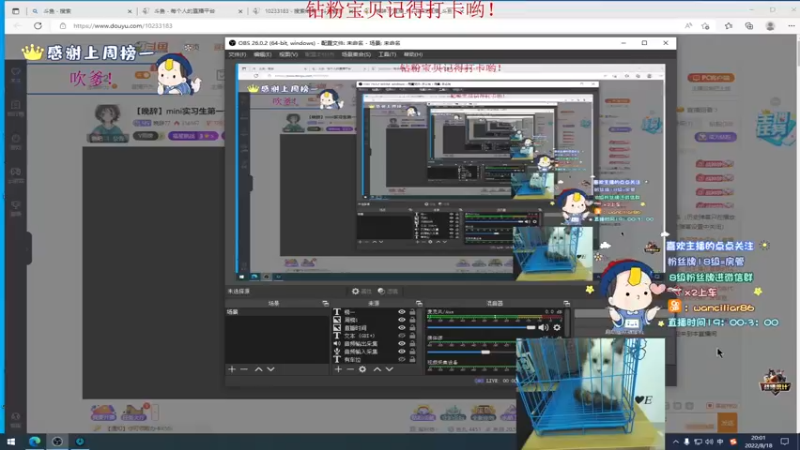Open volume control in system tray
Screen dimensions: 800x450
coord(709,441)
